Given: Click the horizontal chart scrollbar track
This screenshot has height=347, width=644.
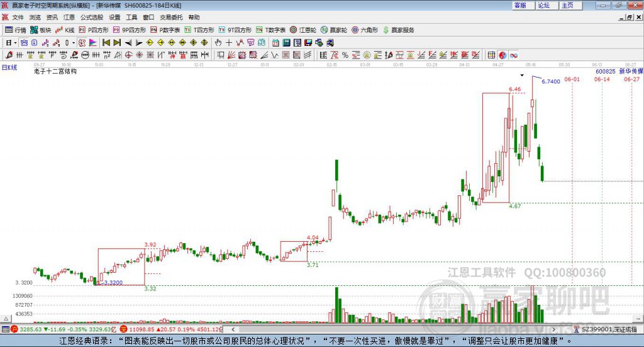Looking at the screenshot, I should coord(394,329).
